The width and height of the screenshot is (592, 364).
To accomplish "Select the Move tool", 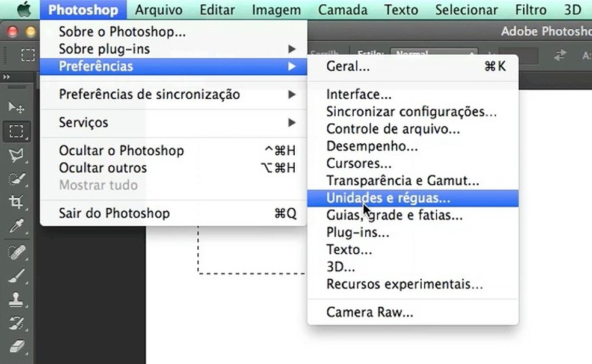I will [x=16, y=107].
